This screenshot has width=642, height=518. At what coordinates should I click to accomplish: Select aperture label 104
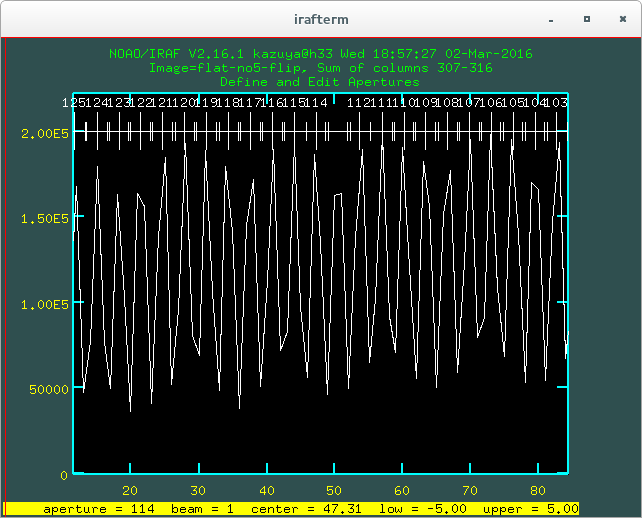pyautogui.click(x=535, y=102)
